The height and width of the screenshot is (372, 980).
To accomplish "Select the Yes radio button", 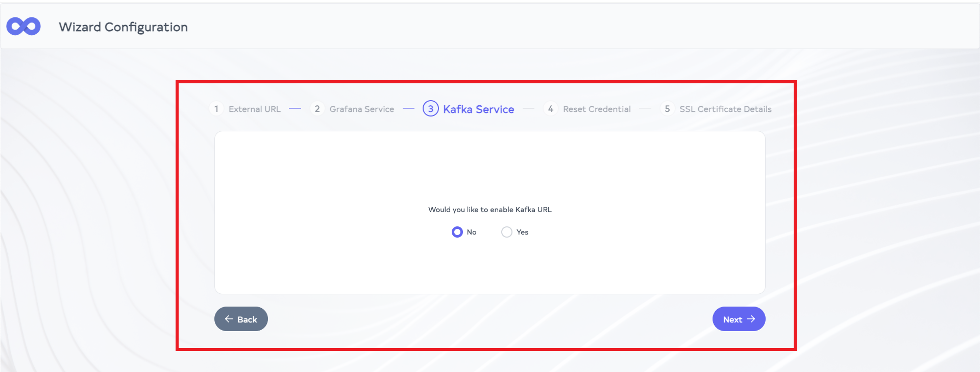I will [x=507, y=232].
